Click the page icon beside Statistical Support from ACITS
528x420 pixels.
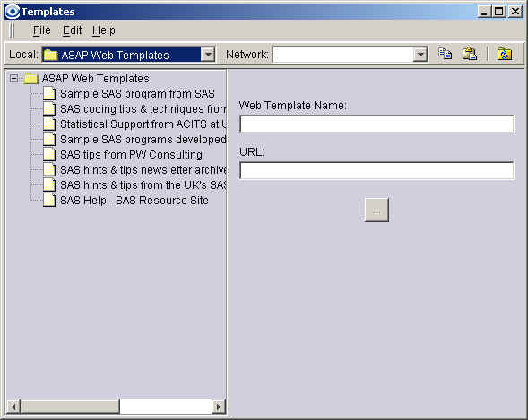[49, 124]
